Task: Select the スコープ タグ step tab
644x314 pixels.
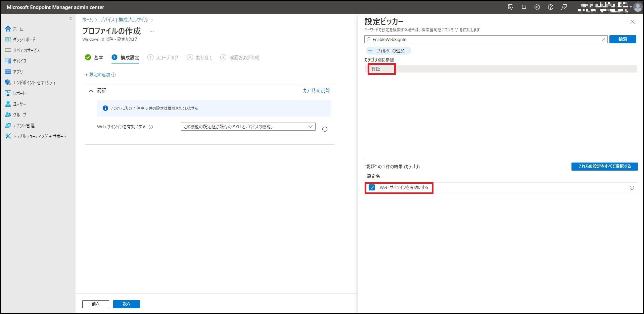Action: (163, 57)
